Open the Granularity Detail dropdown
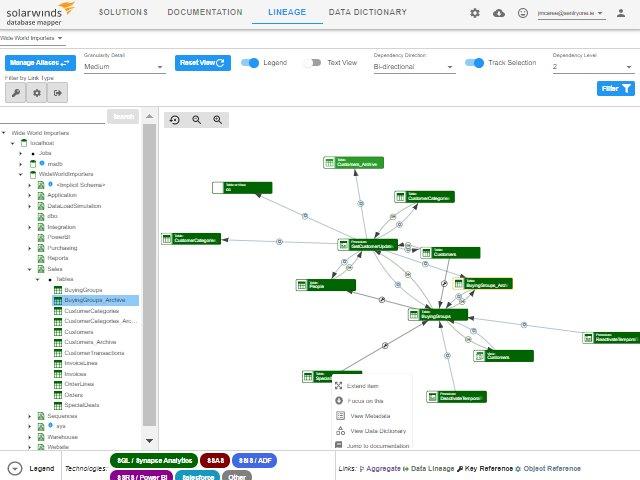Screen dimensions: 640x480 pos(124,67)
